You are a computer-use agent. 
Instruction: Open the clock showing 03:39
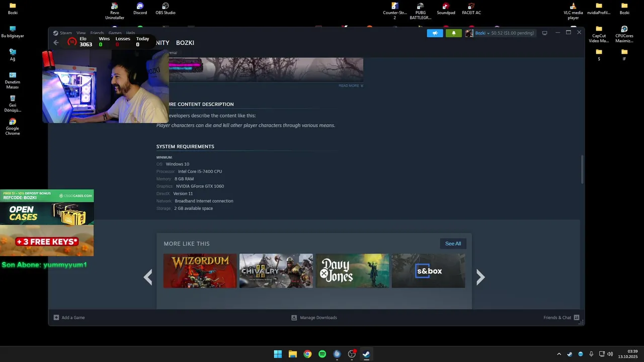coord(629,354)
